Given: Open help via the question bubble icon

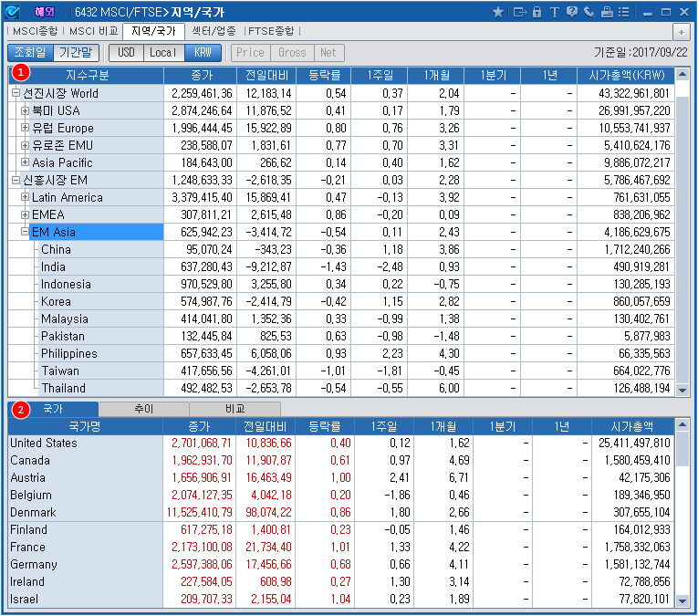Looking at the screenshot, I should click(x=571, y=12).
